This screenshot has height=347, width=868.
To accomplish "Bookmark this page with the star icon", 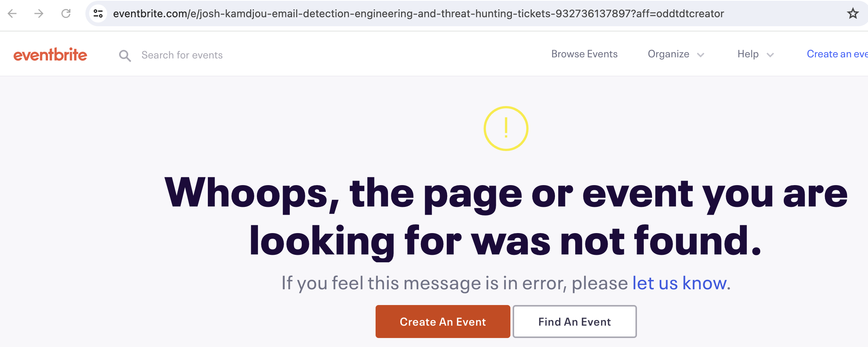I will [853, 14].
